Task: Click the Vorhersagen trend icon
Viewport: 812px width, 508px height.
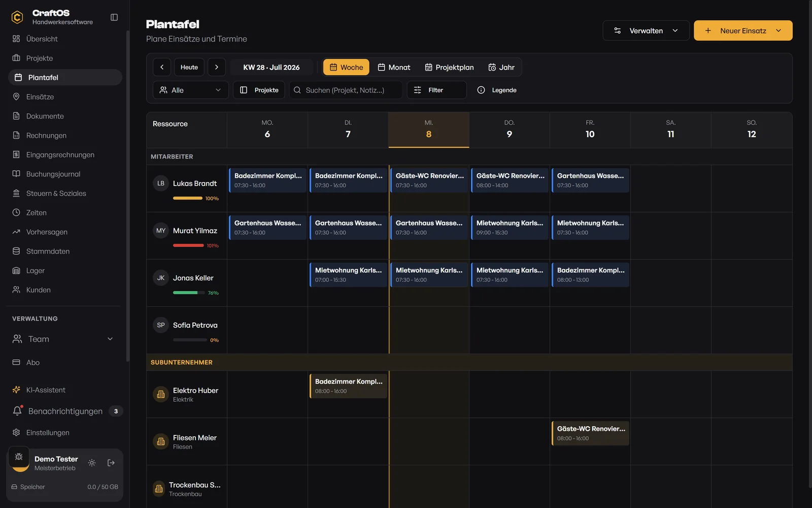Action: (16, 232)
